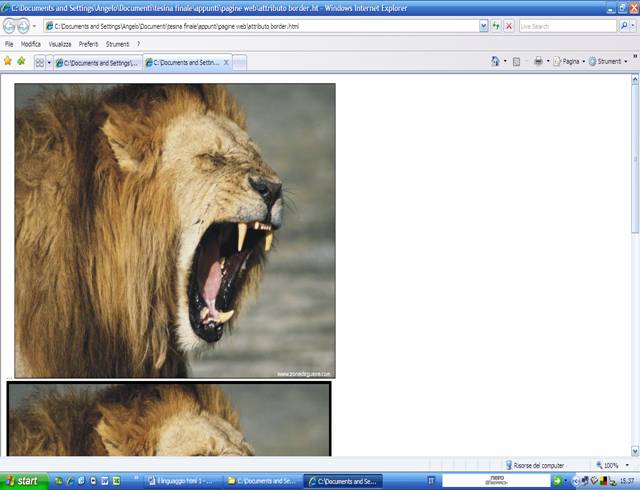Click the Windows Start button
The image size is (640, 490).
(24, 481)
